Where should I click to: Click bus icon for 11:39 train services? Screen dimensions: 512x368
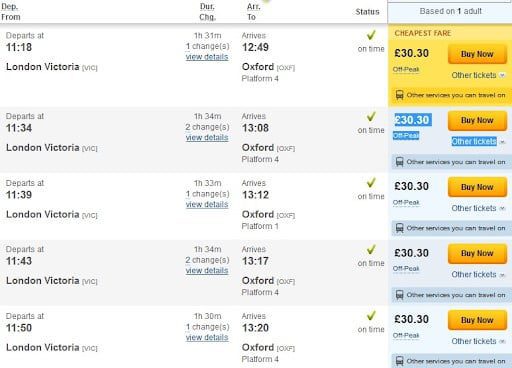click(x=399, y=228)
